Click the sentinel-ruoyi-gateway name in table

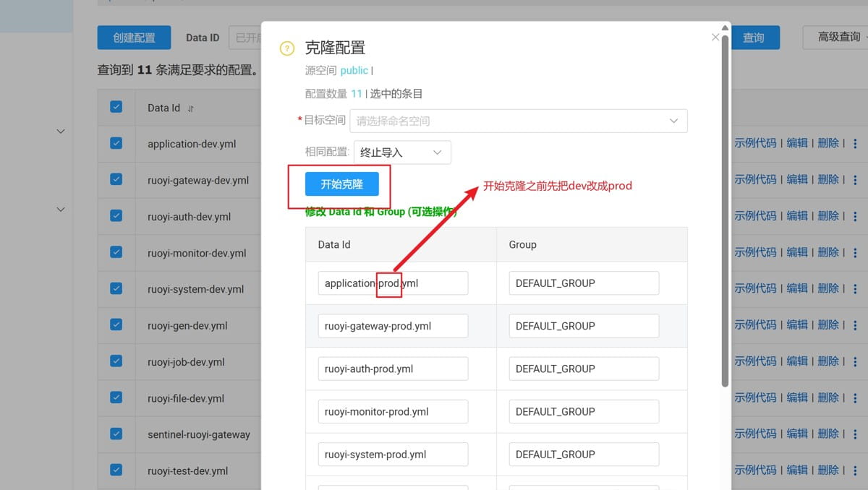pyautogui.click(x=199, y=434)
